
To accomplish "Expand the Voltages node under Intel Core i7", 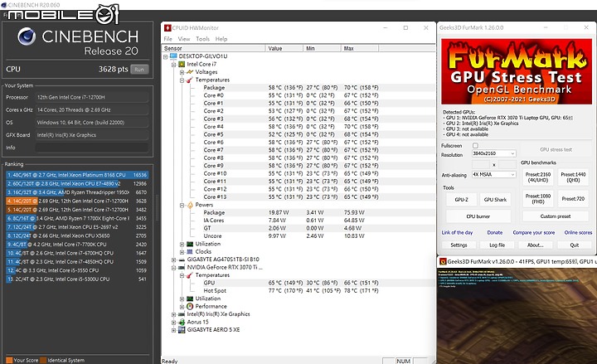I will click(x=182, y=72).
